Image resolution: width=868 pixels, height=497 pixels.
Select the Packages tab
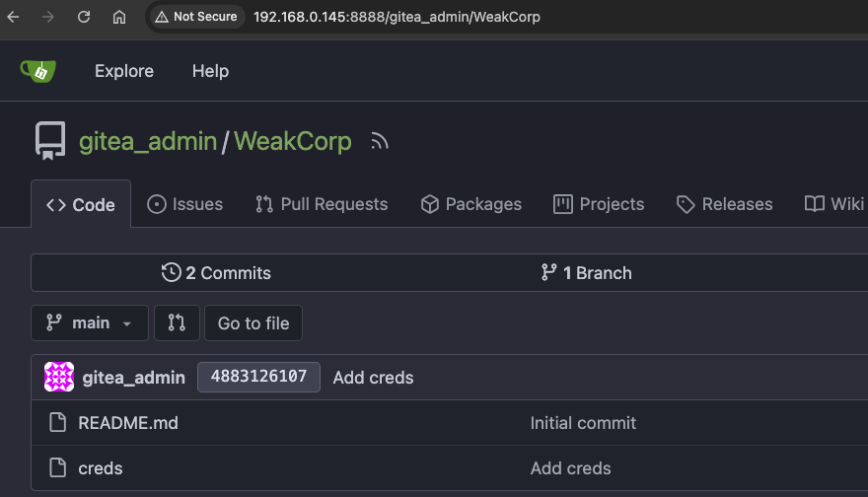pos(470,204)
